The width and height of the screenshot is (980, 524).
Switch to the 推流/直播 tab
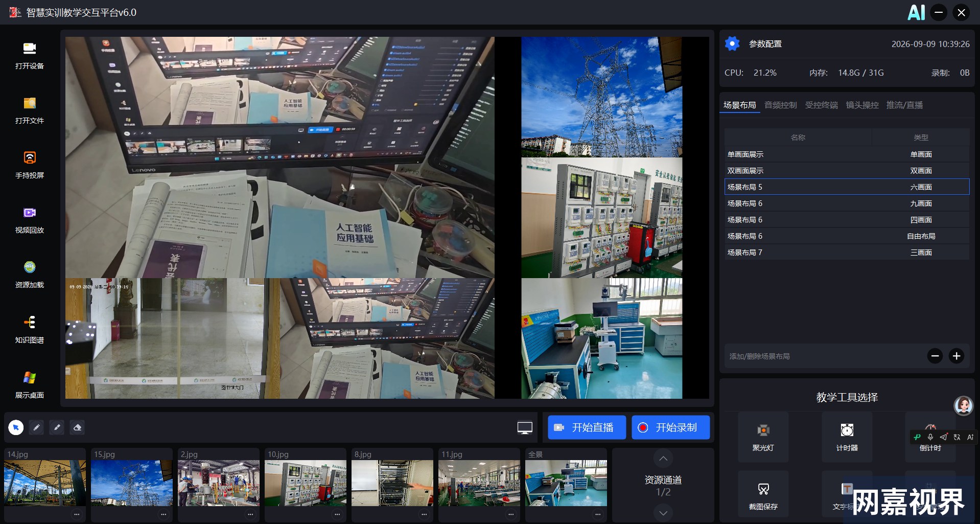click(904, 105)
